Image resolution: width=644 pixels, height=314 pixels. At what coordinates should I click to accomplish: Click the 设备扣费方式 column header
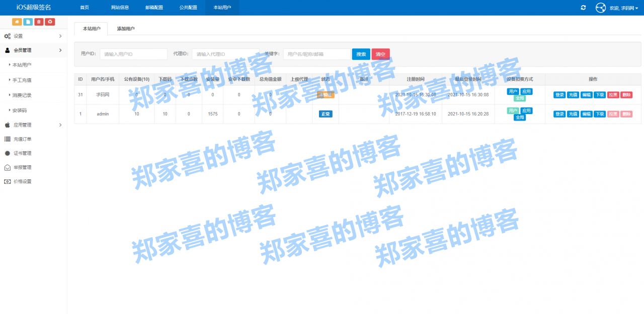[x=519, y=79]
